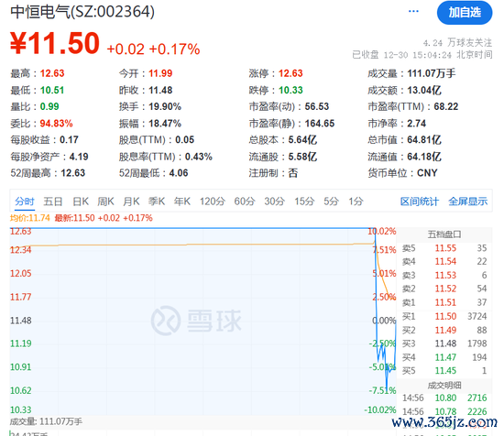The image size is (504, 436).
Task: Click the 换手 value 19.90%
Action: [x=165, y=106]
